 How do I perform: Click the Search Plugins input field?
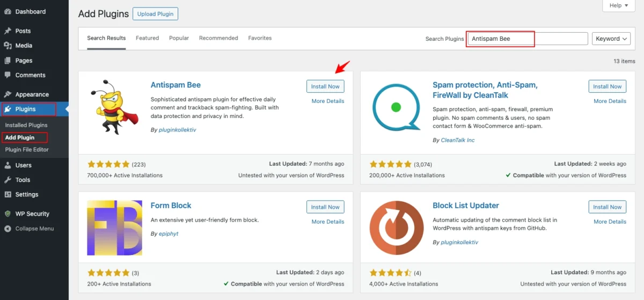pyautogui.click(x=528, y=39)
